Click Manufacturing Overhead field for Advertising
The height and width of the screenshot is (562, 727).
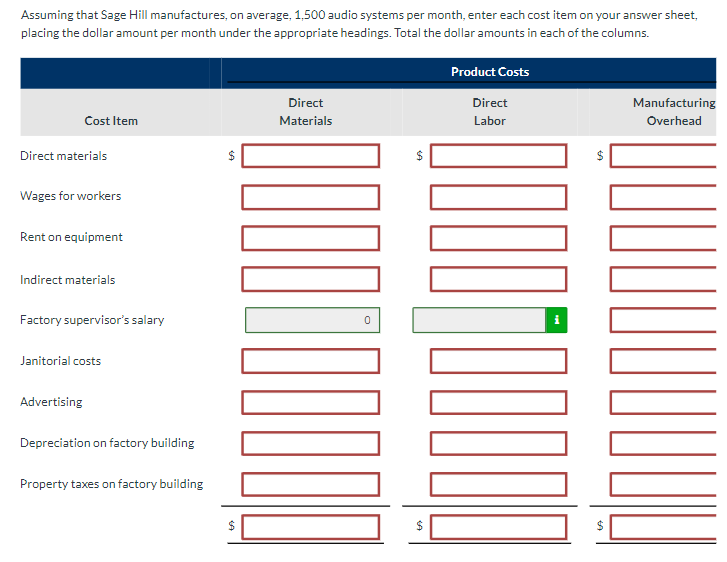[663, 402]
